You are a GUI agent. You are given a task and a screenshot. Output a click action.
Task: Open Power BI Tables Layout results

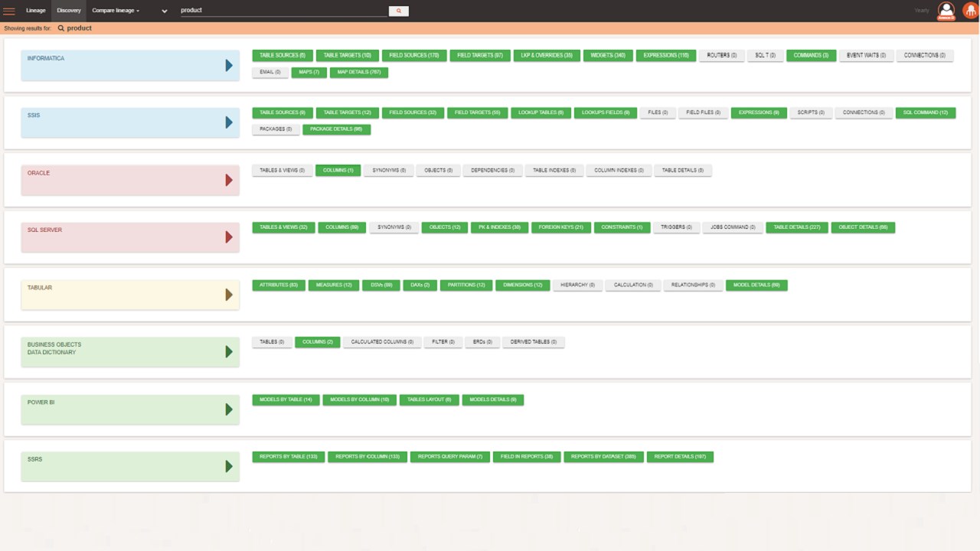pyautogui.click(x=429, y=399)
